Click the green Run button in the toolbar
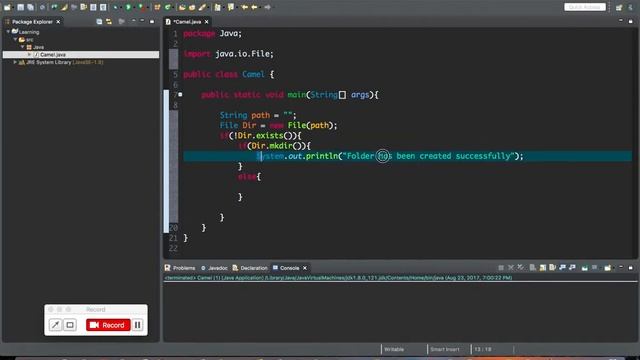640x360 pixels. [128, 7]
